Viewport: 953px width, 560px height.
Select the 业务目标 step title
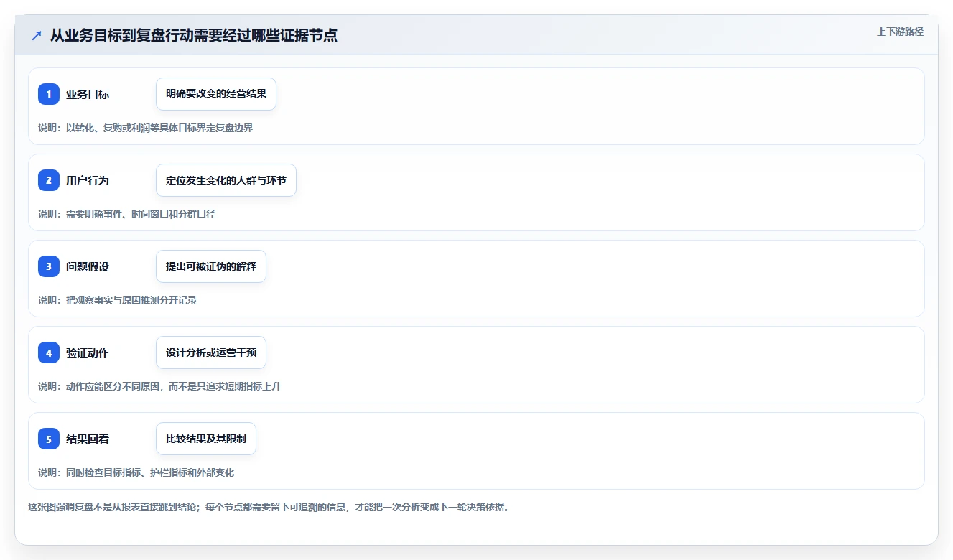(88, 94)
